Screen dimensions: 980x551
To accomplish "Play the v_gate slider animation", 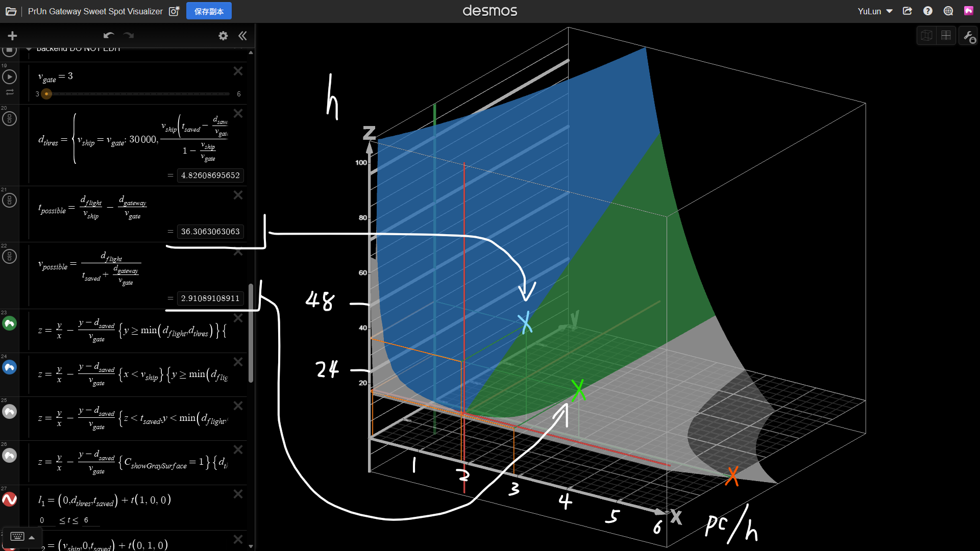I will pyautogui.click(x=9, y=77).
